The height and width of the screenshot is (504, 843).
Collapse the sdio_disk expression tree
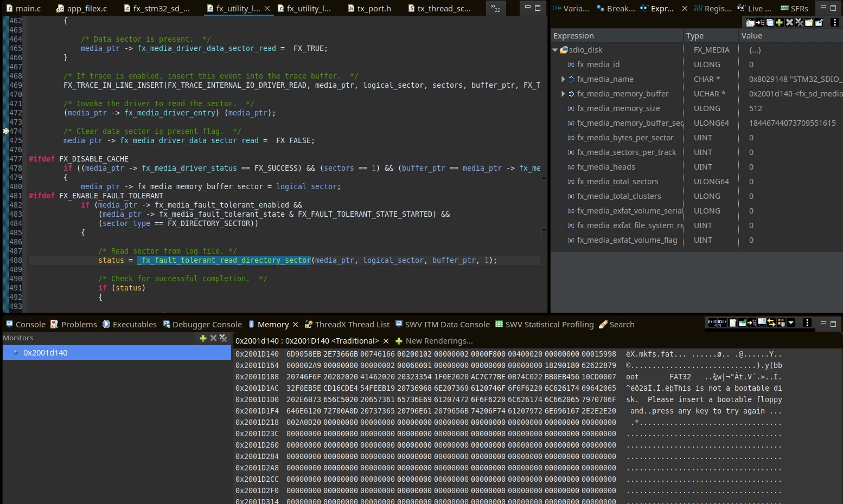555,50
